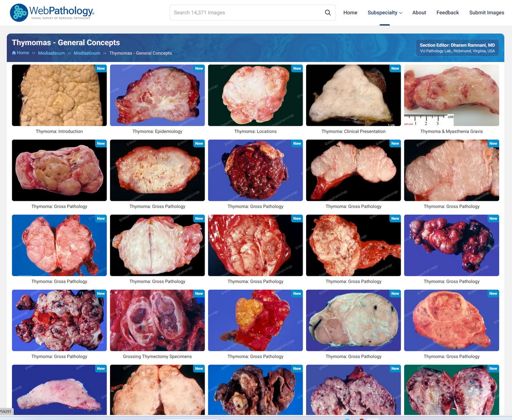Open the Thymoma: Epidemiology caption link
This screenshot has height=420, width=512.
pos(157,131)
